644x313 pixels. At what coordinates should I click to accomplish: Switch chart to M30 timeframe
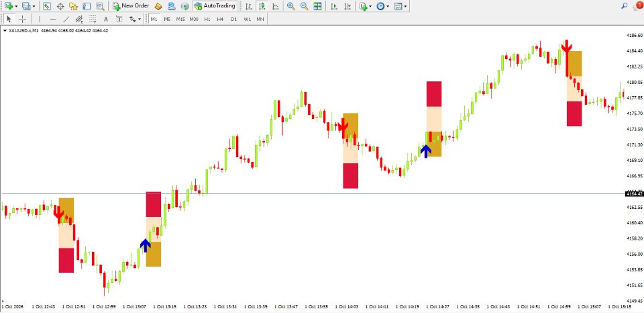click(x=195, y=19)
